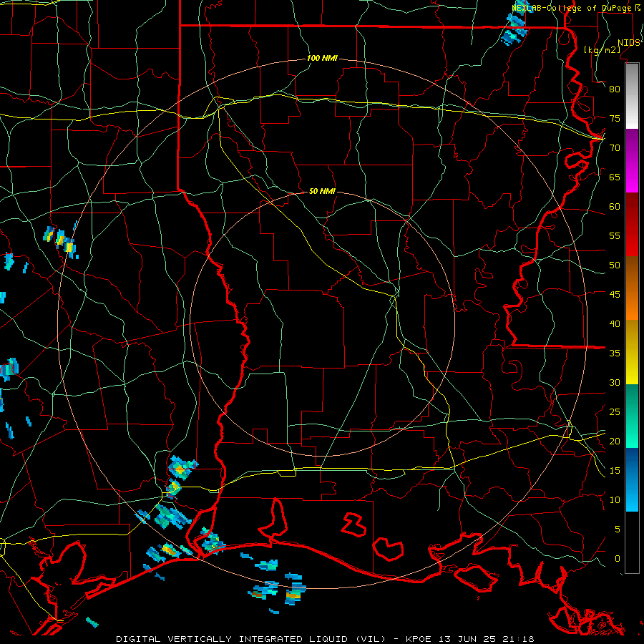Select the red segment of the color bar
The width and height of the screenshot is (644, 644).
point(632,225)
